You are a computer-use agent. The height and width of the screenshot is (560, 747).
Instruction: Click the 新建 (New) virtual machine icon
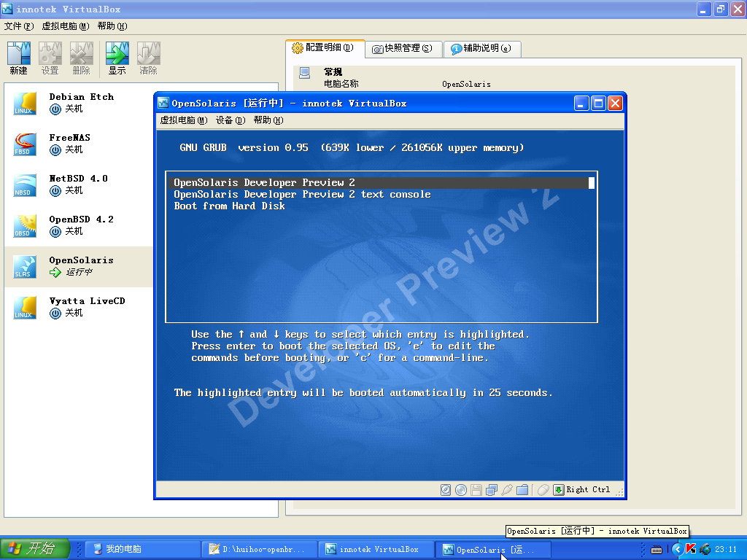[x=18, y=58]
